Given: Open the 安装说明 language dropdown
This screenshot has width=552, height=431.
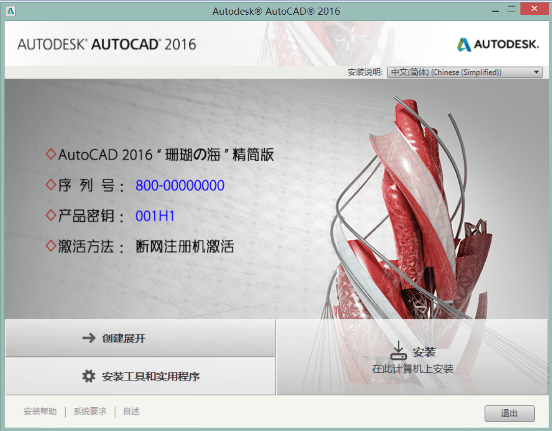Looking at the screenshot, I should pos(465,72).
